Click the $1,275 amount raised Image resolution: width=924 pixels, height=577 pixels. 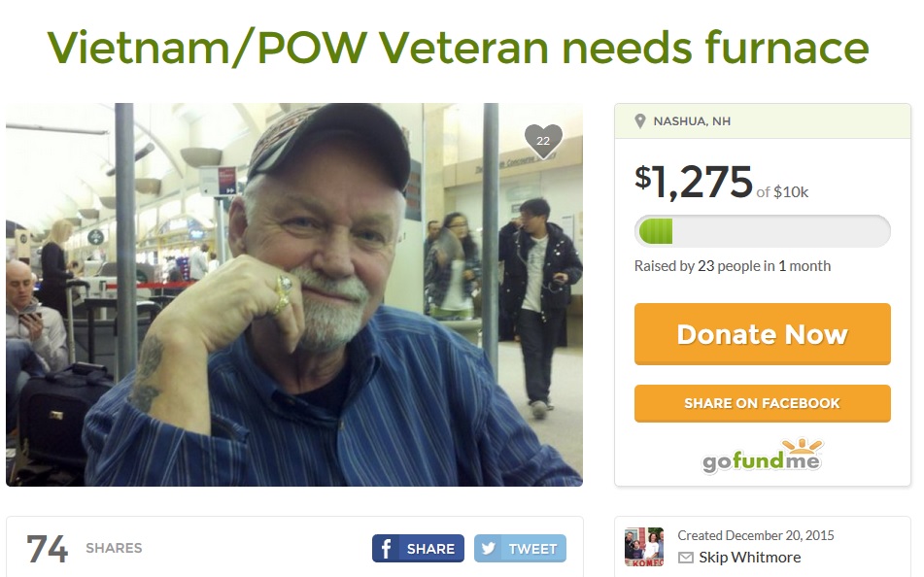(x=694, y=182)
